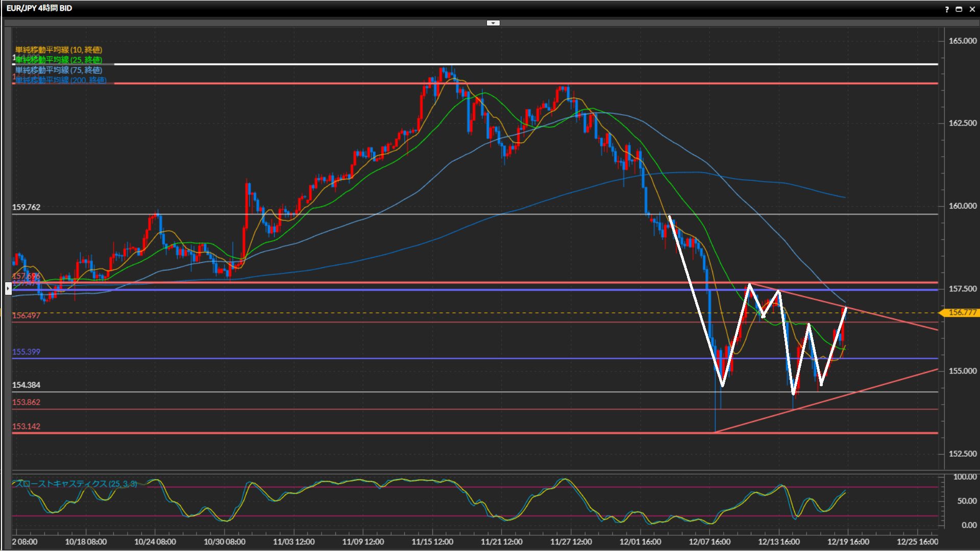This screenshot has width=980, height=551.
Task: Click the 154.384 gray line label
Action: [x=26, y=385]
